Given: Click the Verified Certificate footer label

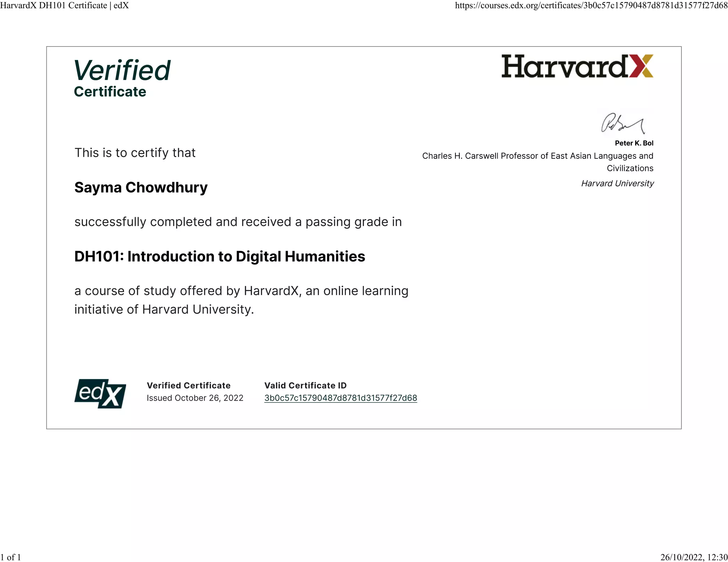Looking at the screenshot, I should [x=188, y=385].
